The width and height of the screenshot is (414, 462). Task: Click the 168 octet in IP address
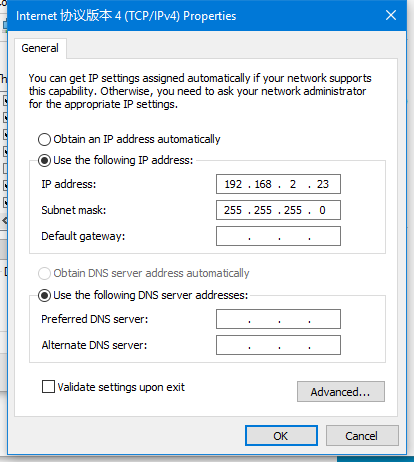pyautogui.click(x=263, y=184)
